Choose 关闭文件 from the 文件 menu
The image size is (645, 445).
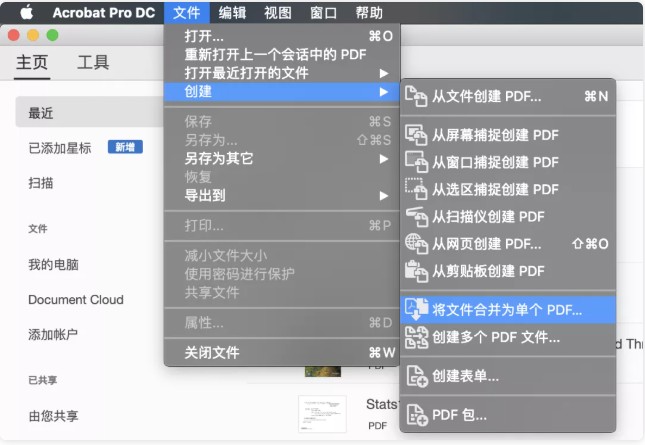tap(212, 352)
